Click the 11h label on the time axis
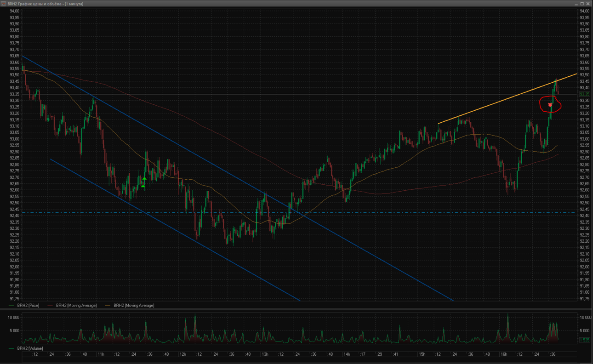This screenshot has height=364, width=593. pos(101,354)
